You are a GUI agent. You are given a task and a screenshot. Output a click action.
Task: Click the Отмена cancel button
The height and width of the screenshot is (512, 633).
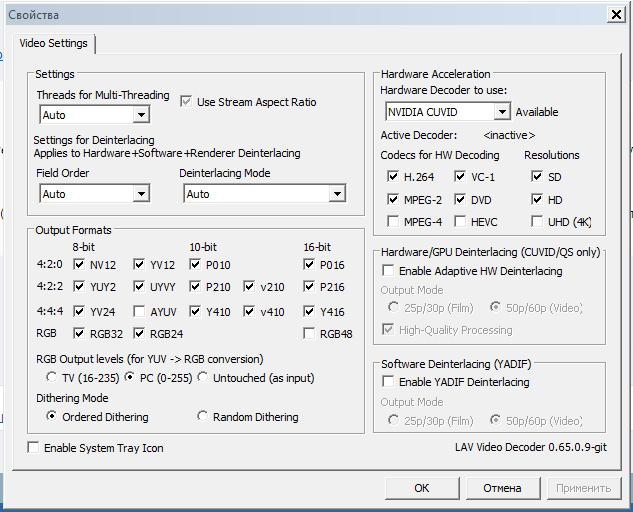click(x=502, y=488)
